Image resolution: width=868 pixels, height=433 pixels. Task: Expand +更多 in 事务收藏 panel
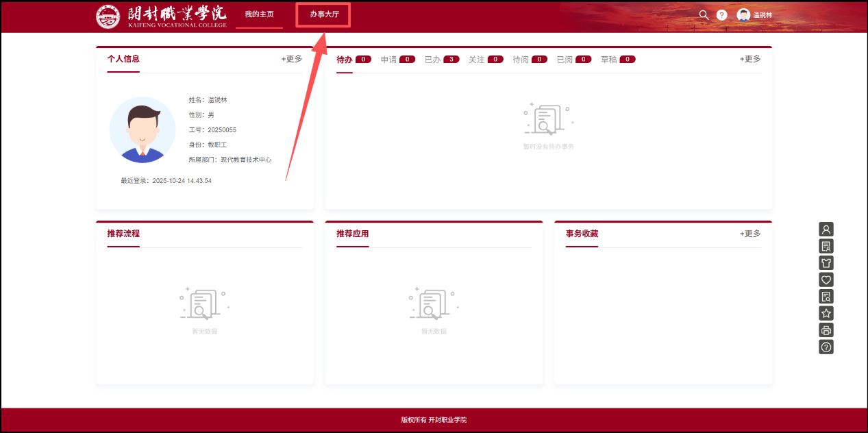click(750, 234)
